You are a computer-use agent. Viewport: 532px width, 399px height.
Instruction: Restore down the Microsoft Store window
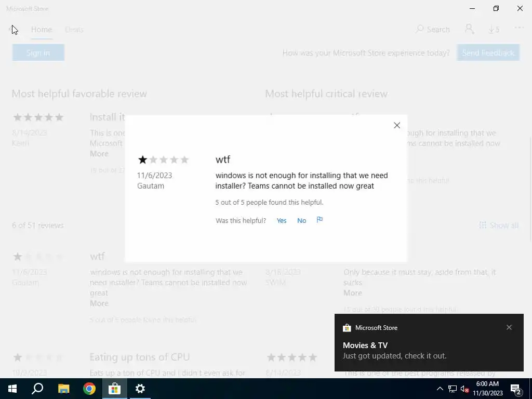(496, 8)
